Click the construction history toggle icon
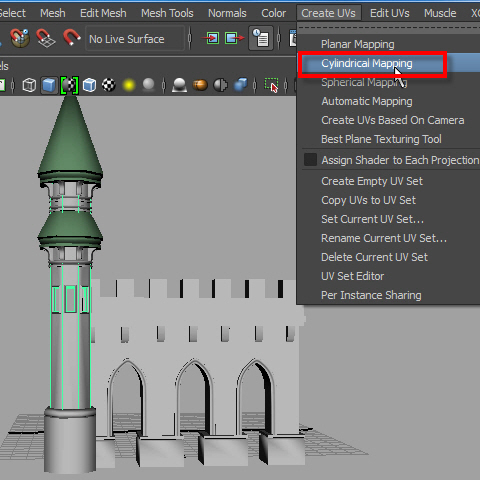The image size is (480, 480). coord(261,39)
